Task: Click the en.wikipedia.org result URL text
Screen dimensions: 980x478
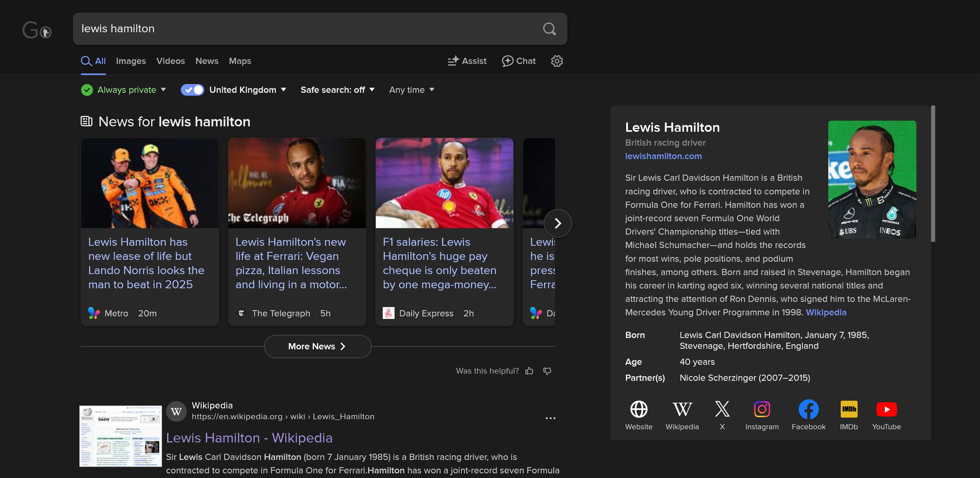Action: [283, 417]
